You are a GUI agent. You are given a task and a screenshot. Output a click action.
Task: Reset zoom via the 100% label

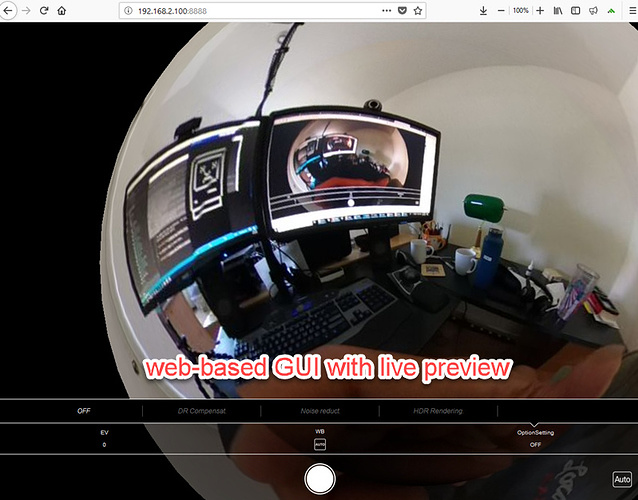coord(520,11)
